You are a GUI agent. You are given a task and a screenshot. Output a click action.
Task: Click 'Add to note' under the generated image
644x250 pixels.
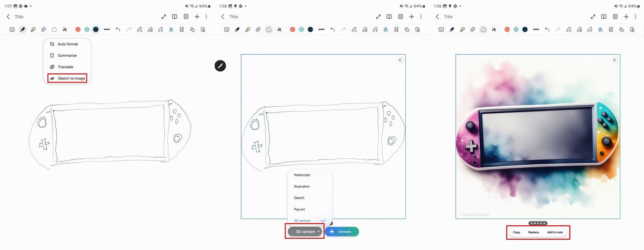click(x=555, y=232)
